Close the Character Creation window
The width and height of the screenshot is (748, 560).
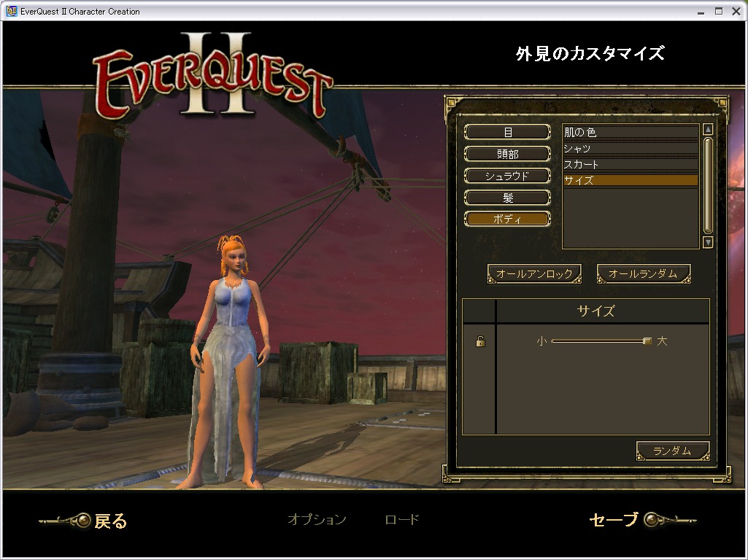pyautogui.click(x=736, y=12)
